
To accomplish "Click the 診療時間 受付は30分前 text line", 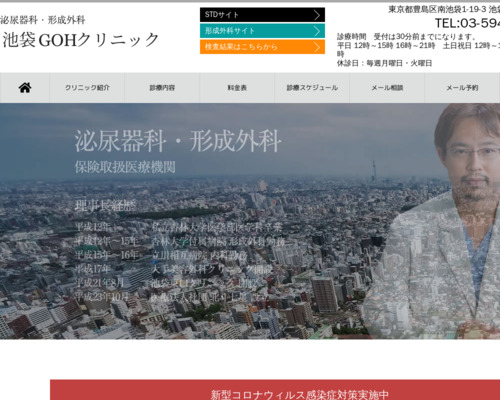I will (x=407, y=36).
